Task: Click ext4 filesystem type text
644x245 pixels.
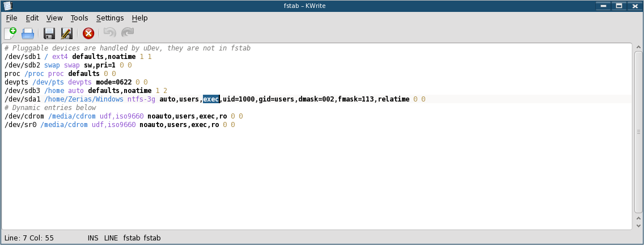Action: pos(60,57)
